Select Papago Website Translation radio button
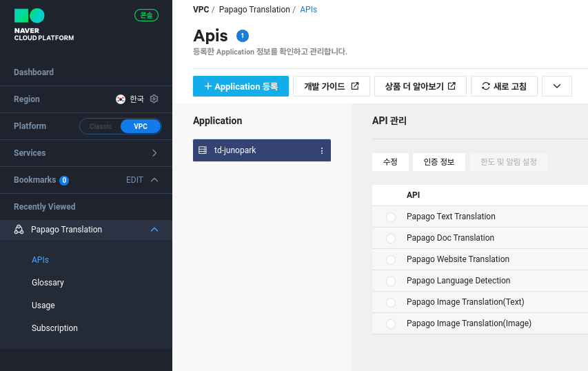588x371 pixels. coord(391,260)
